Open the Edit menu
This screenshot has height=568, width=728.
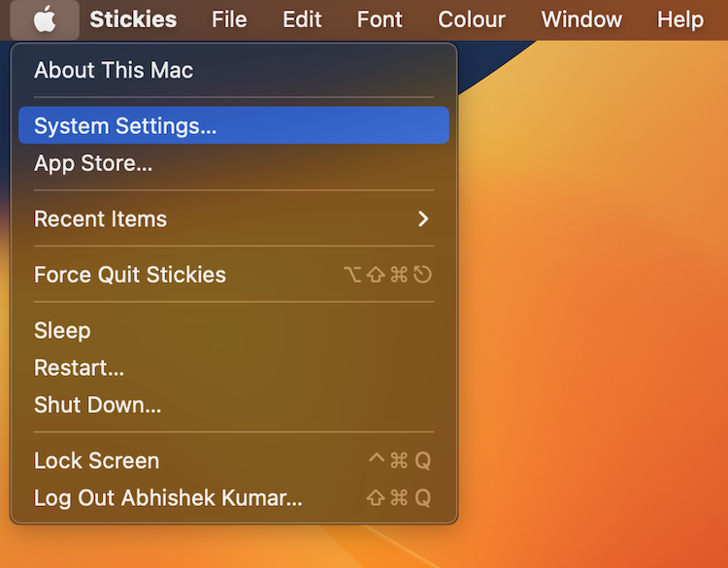(302, 20)
